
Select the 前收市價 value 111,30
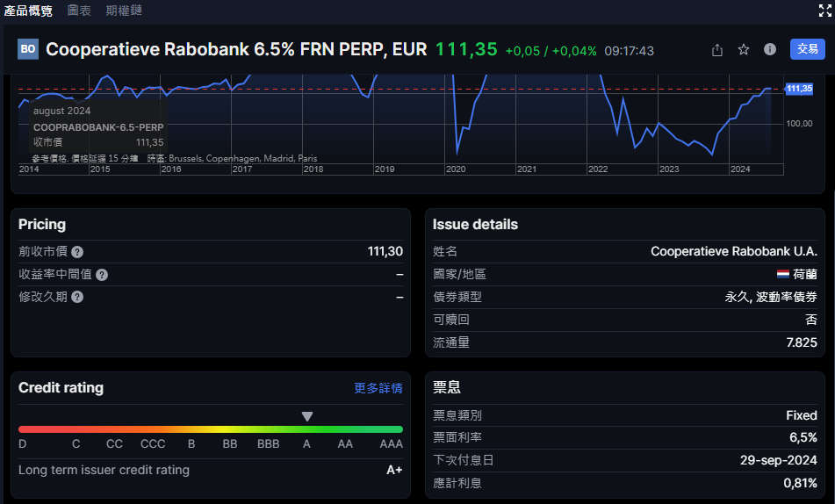tap(385, 251)
